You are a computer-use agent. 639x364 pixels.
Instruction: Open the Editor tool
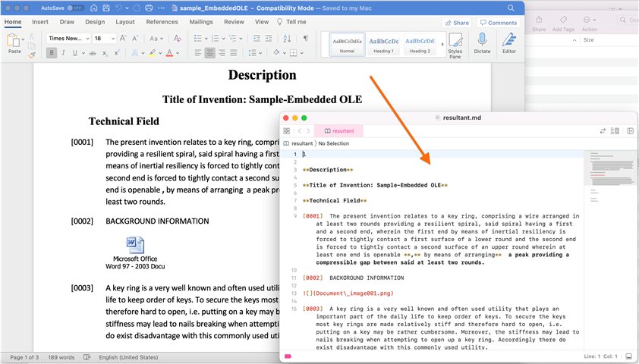coord(508,44)
